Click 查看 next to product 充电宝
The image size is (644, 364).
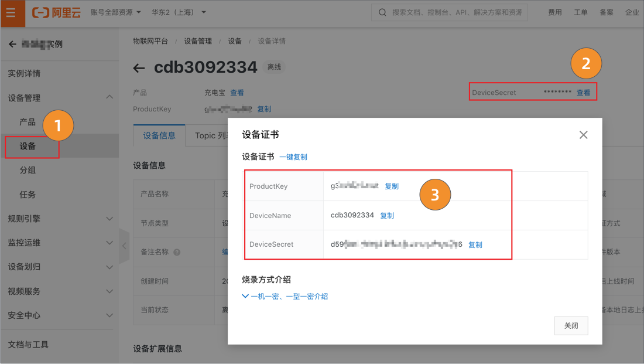point(237,93)
